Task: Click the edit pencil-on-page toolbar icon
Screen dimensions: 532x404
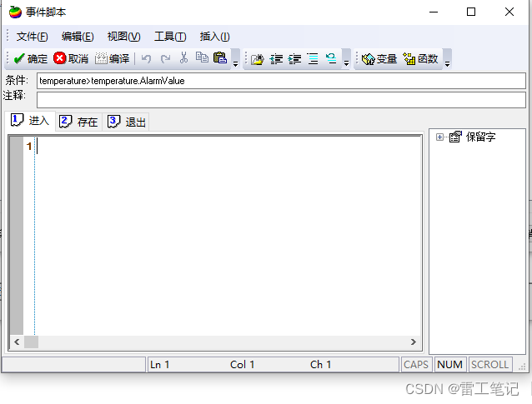Action: click(x=257, y=59)
